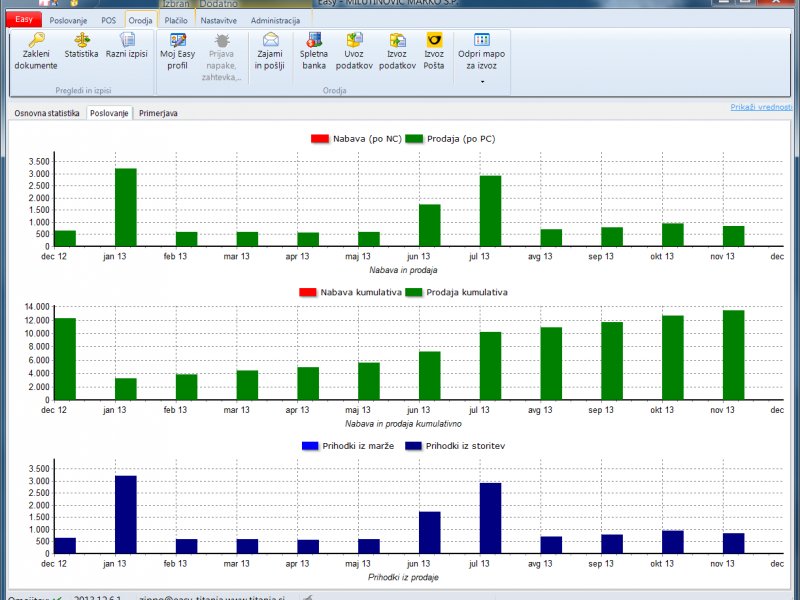Open Spletna banka
This screenshot has height=600, width=800.
pos(314,41)
